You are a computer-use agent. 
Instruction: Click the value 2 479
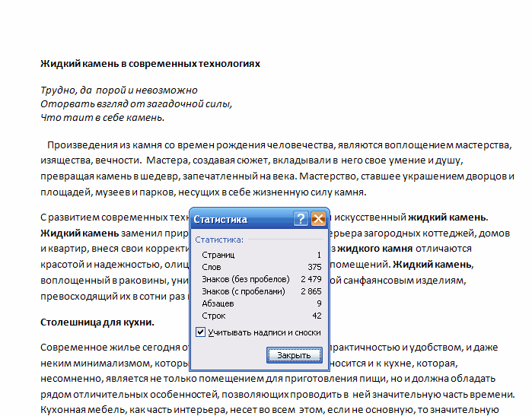[x=311, y=279]
